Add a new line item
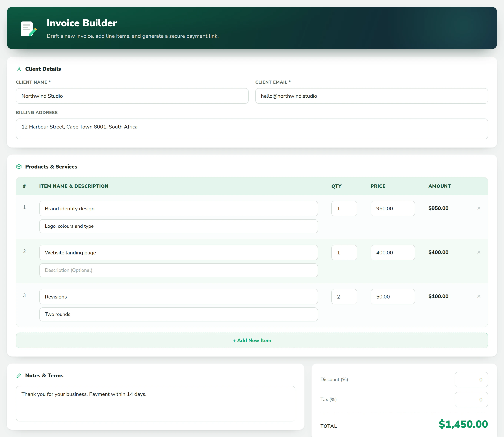 (252, 340)
